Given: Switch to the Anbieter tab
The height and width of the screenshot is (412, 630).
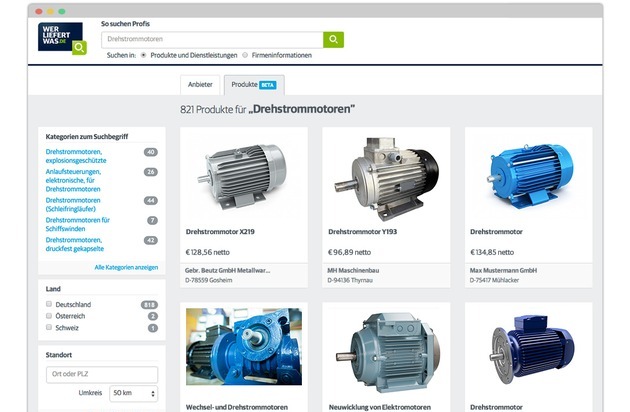Looking at the screenshot, I should (199, 85).
